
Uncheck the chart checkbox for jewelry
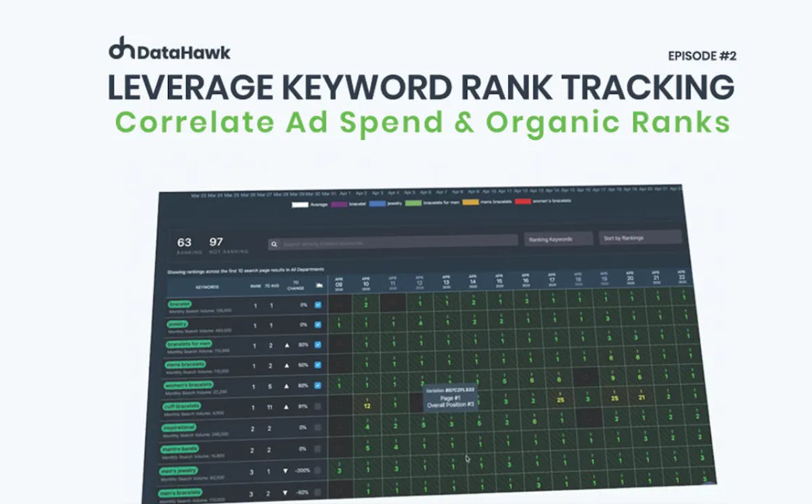319,325
